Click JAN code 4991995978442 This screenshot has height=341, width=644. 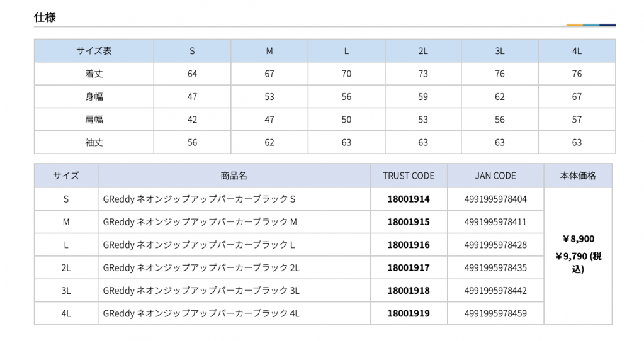click(x=495, y=291)
